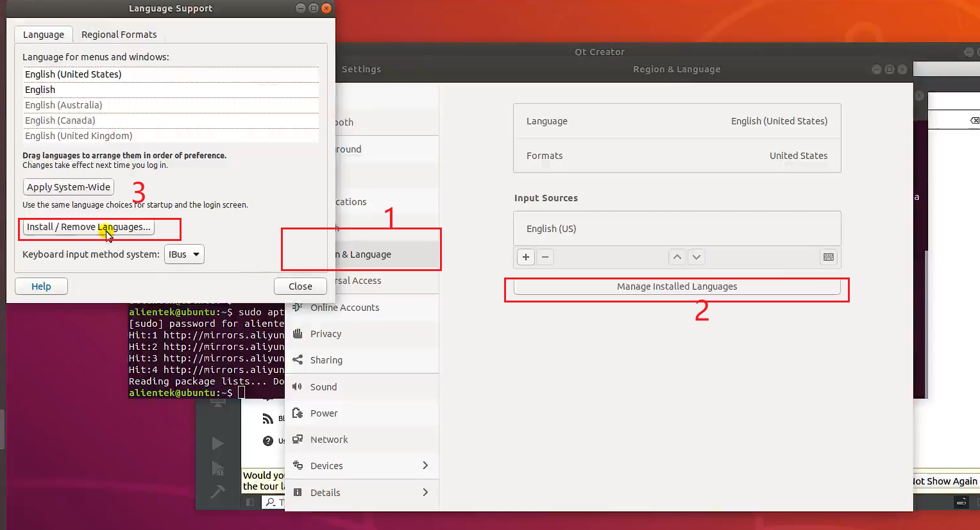Select English (Canada) in the list
The image size is (980, 530).
(x=171, y=120)
